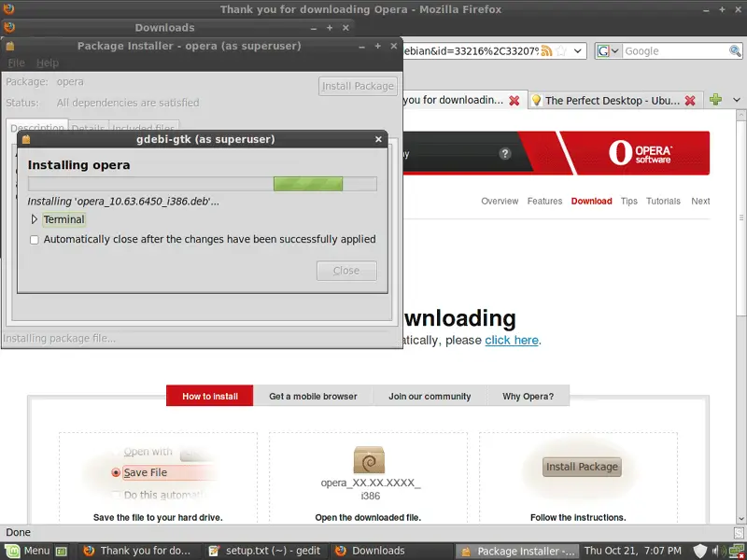Screen dimensions: 747x560
Task: Open the Download navigation link
Action: [591, 201]
